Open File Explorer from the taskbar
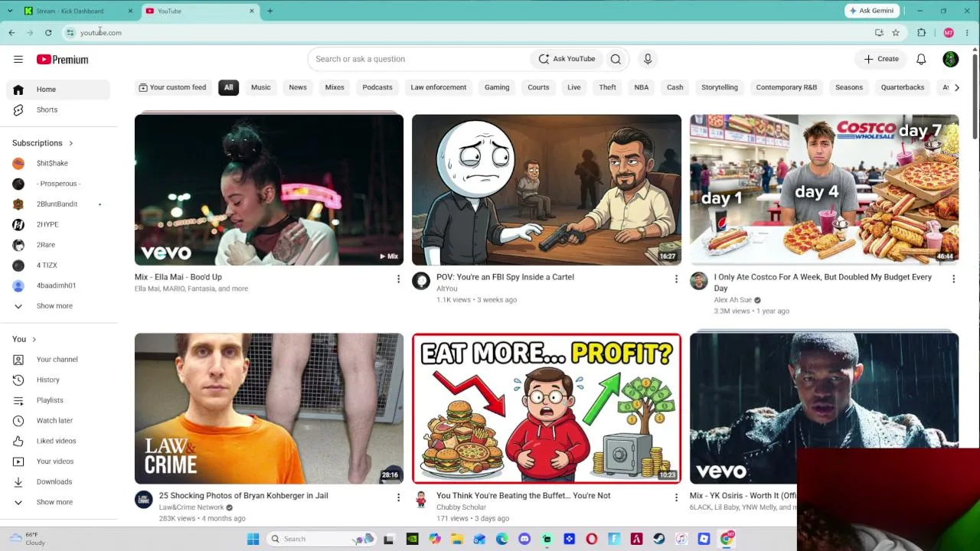This screenshot has width=980, height=551. [x=457, y=539]
